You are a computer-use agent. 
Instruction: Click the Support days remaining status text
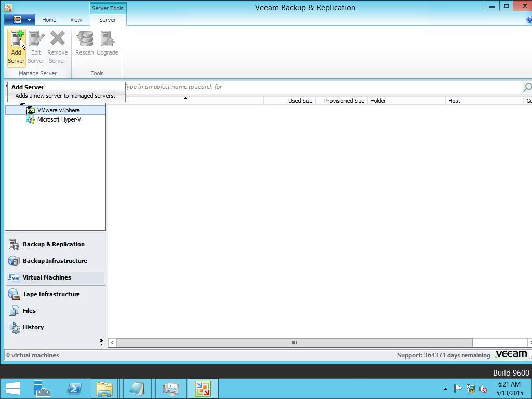(444, 355)
